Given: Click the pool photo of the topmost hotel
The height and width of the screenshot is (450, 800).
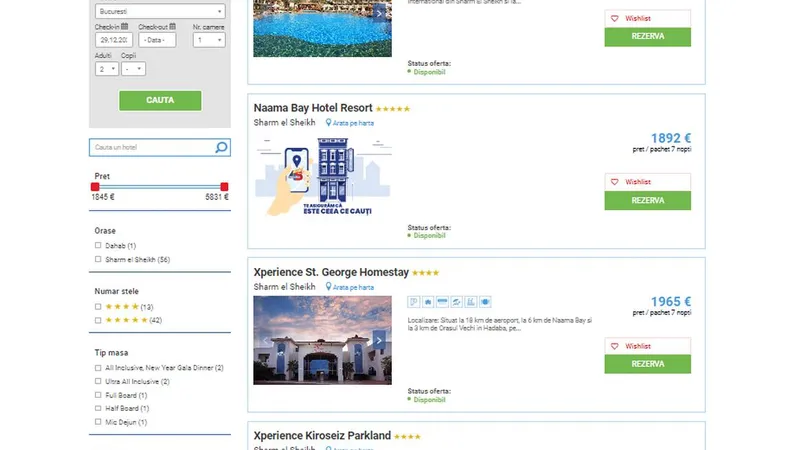Looking at the screenshot, I should point(322,28).
